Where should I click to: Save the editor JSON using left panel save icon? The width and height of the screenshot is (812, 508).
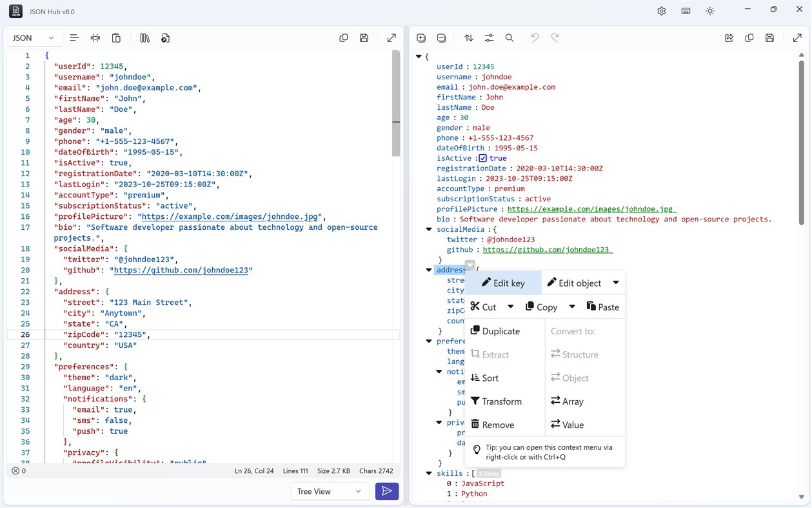[x=364, y=38]
